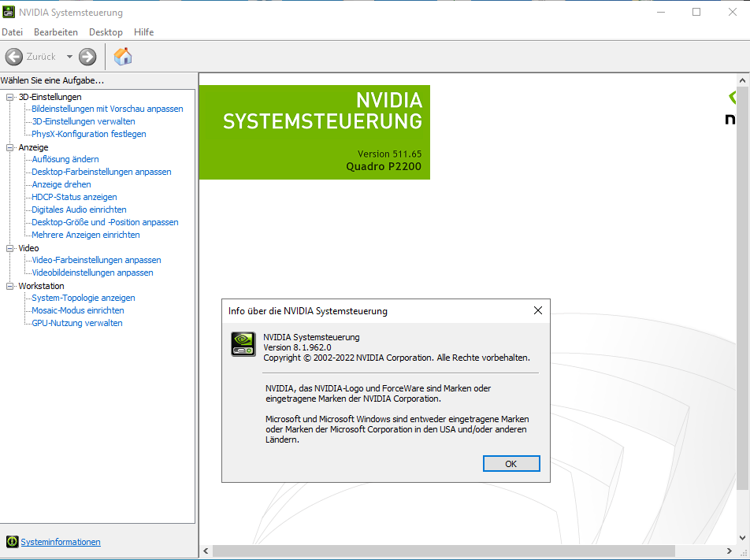Click the horizontal scrollbar right arrow
The image size is (750, 560).
coord(730,551)
